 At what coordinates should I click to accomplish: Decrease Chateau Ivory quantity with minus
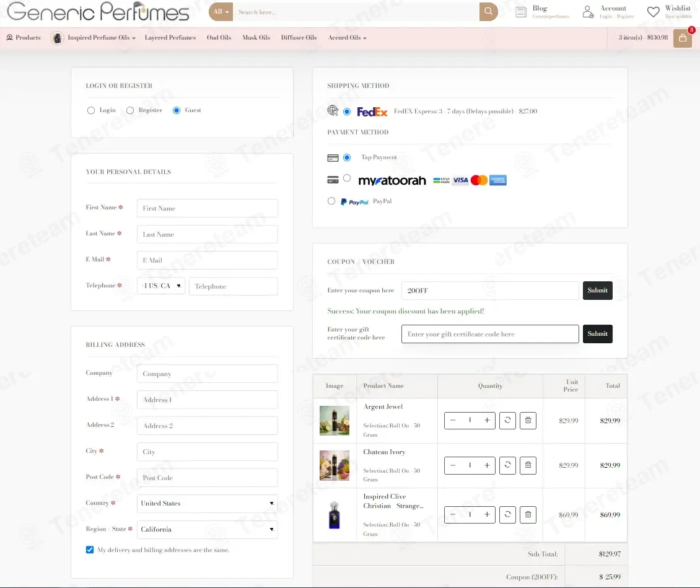[453, 465]
